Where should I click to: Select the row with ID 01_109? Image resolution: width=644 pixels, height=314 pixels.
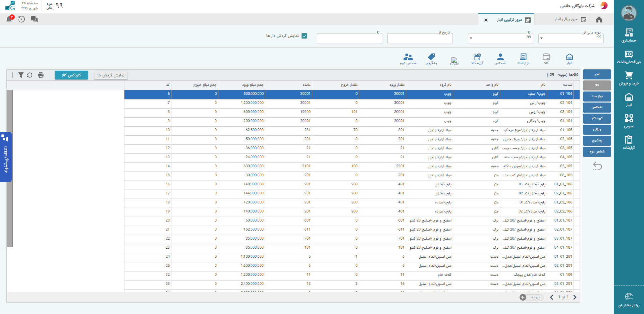[352, 275]
